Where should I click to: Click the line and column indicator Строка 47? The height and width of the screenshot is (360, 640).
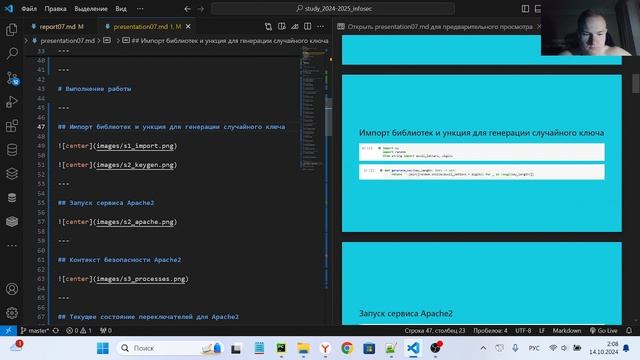[435, 331]
